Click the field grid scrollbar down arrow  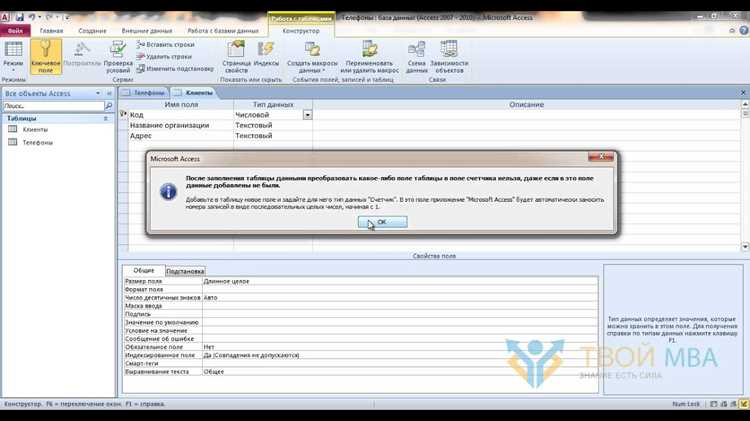click(x=745, y=246)
